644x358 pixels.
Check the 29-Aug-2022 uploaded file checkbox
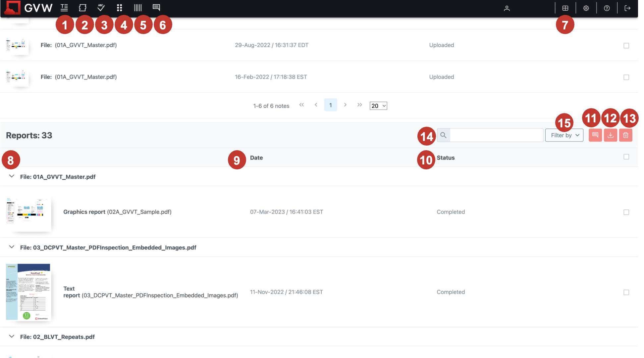[626, 46]
